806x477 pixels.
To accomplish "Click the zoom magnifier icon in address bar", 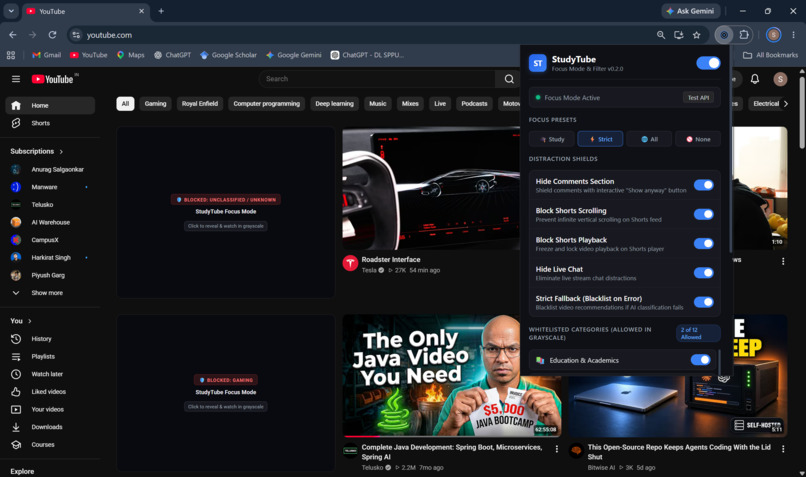I will click(x=661, y=35).
